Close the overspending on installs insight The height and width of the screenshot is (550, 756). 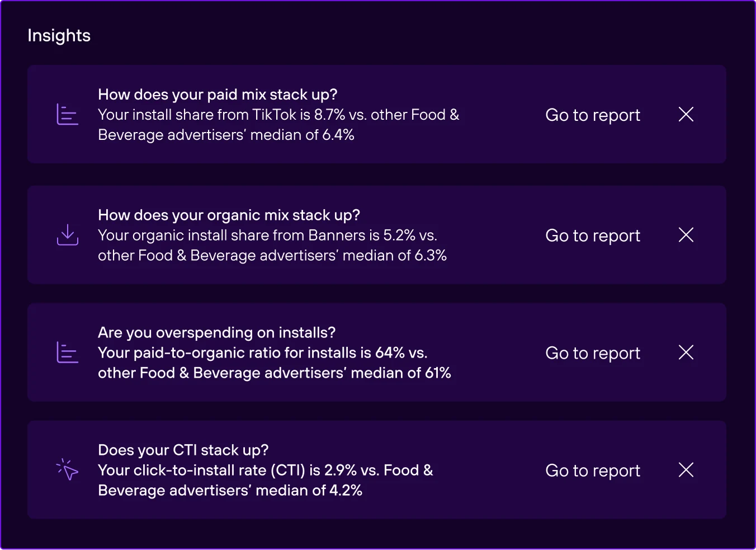click(x=686, y=352)
